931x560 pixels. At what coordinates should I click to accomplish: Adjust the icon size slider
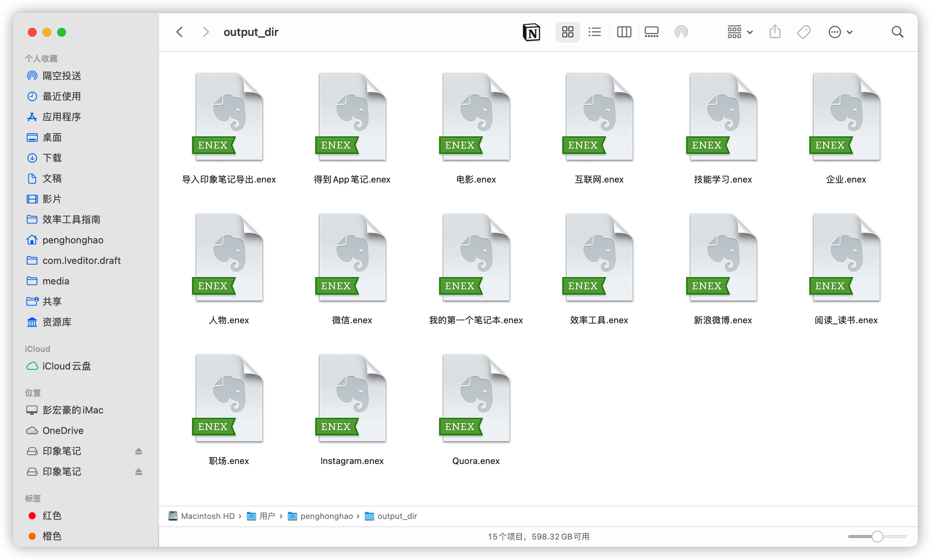pyautogui.click(x=877, y=537)
